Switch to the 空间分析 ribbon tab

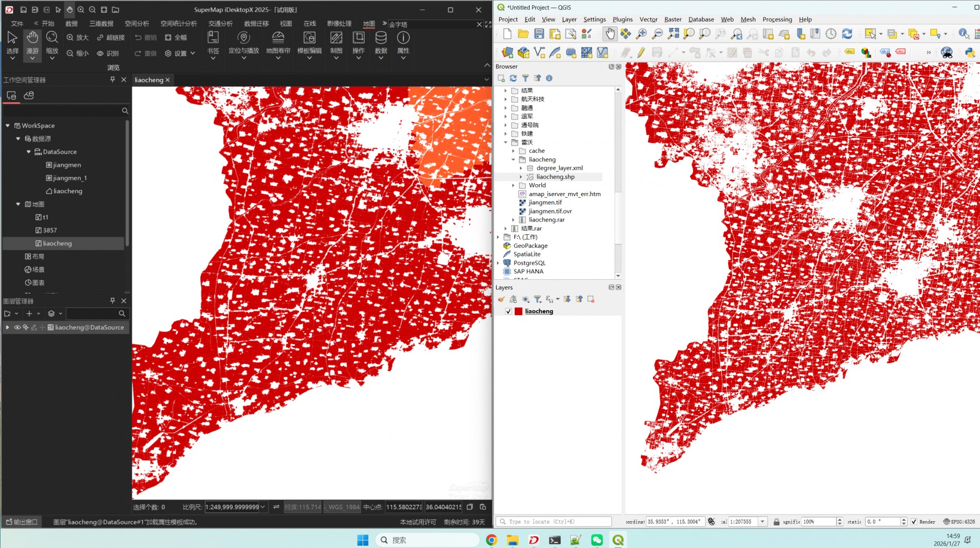click(x=137, y=24)
